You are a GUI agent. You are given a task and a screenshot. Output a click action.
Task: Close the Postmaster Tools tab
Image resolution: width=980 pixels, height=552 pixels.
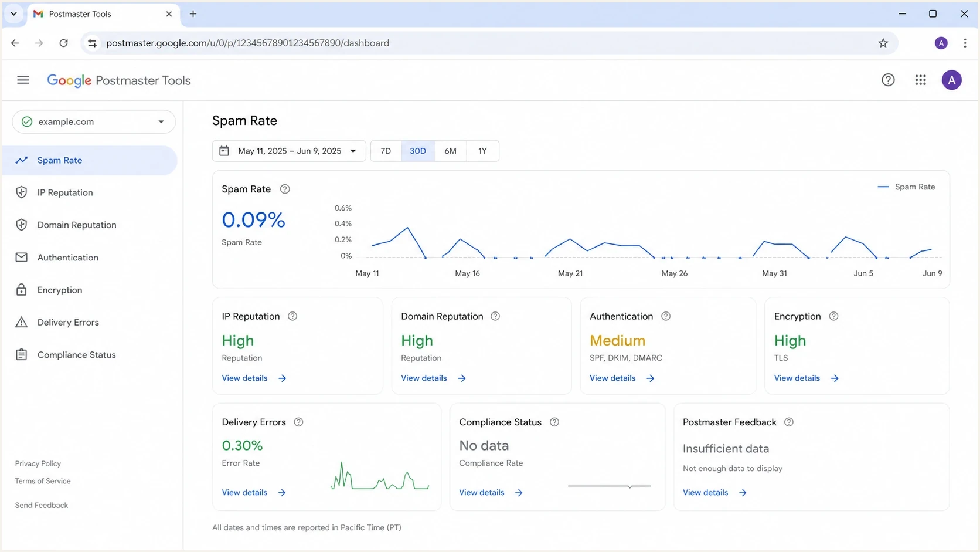pyautogui.click(x=169, y=13)
